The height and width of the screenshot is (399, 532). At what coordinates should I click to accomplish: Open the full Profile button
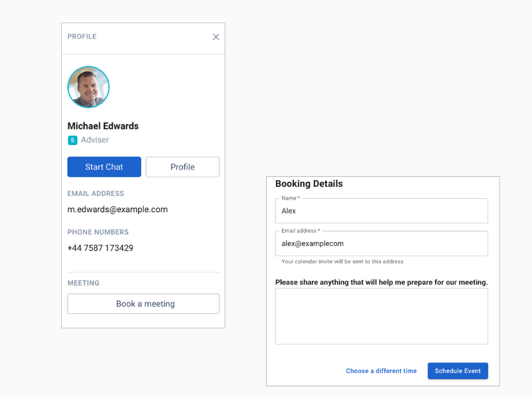point(182,167)
